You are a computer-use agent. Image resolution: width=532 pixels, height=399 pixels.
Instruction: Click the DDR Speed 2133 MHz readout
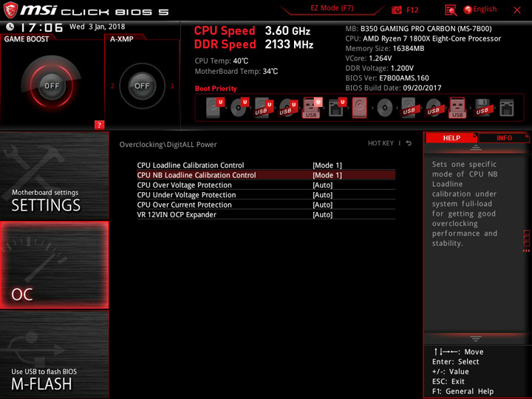click(x=253, y=44)
